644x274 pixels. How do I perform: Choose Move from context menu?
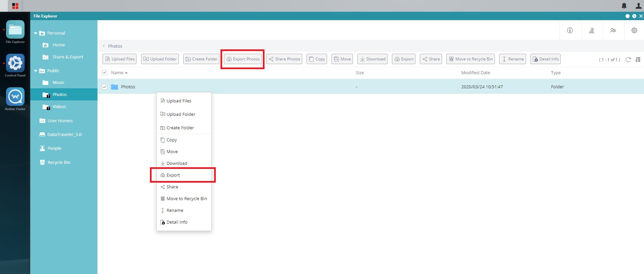pos(184,151)
